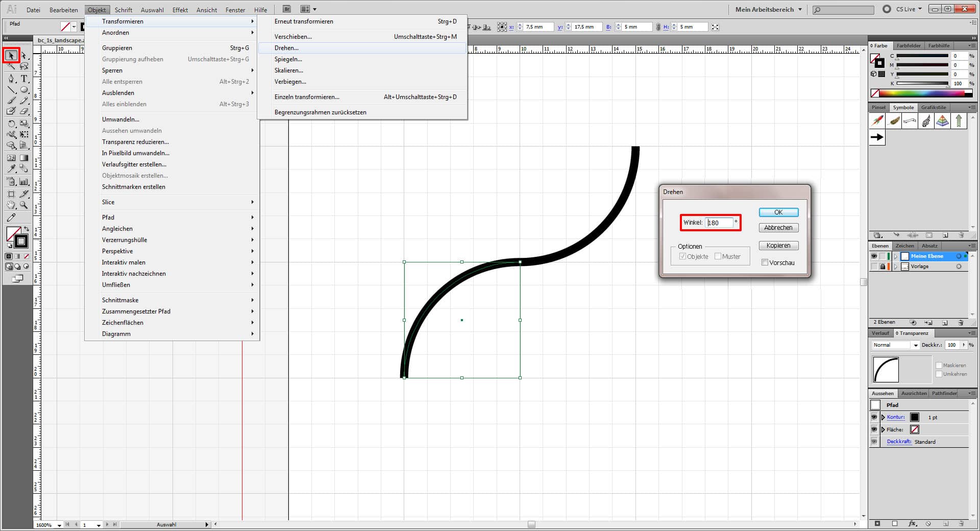Viewport: 980px width, 531px height.
Task: Hide the Meine Ebene layer
Action: coord(873,256)
